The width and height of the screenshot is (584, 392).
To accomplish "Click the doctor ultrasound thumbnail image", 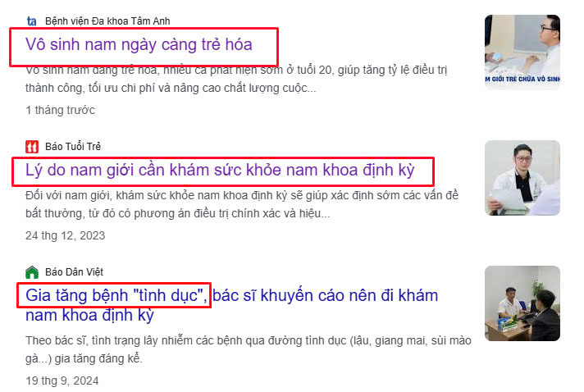I will 522,52.
